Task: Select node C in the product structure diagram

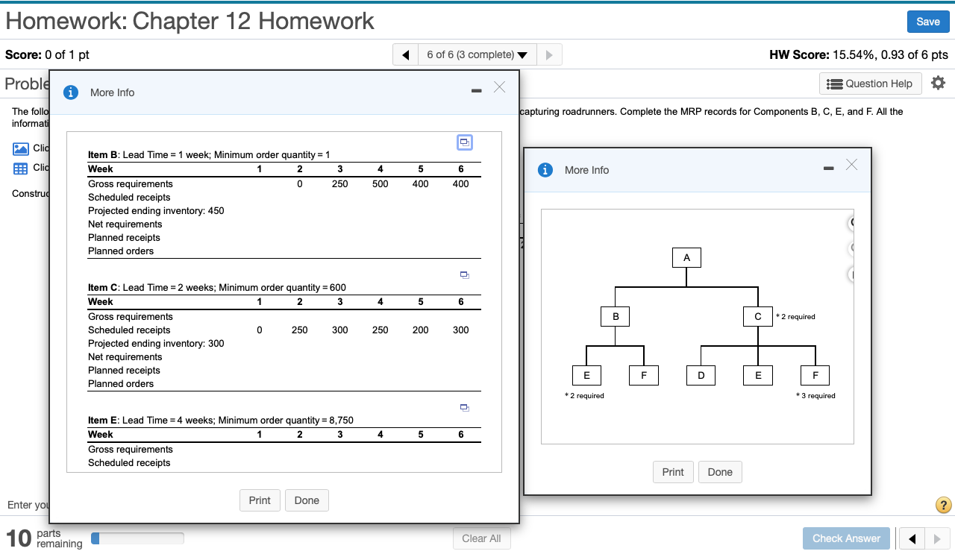Action: click(x=758, y=317)
